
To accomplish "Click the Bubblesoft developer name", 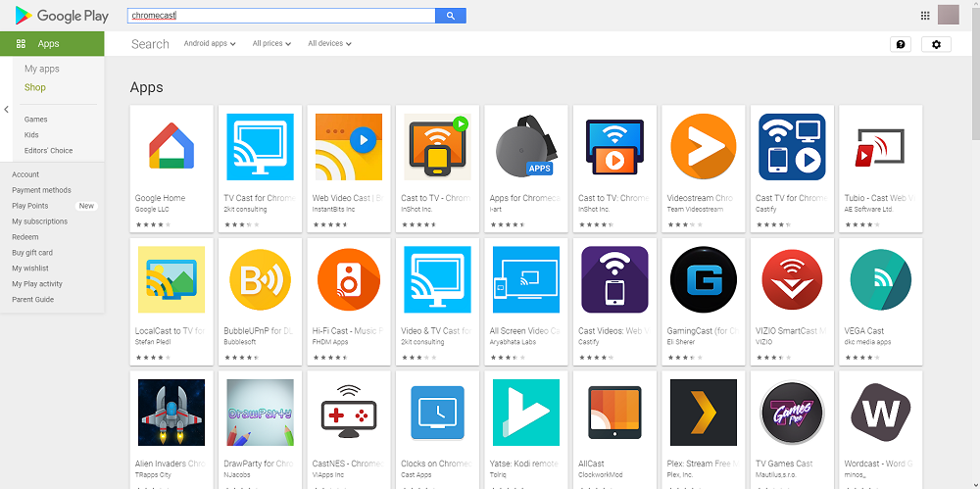I will coord(240,342).
